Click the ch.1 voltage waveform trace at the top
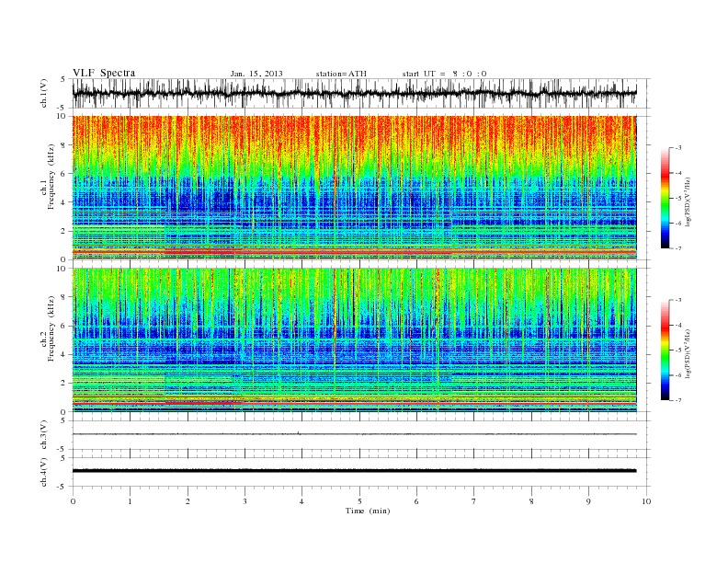 click(x=354, y=93)
